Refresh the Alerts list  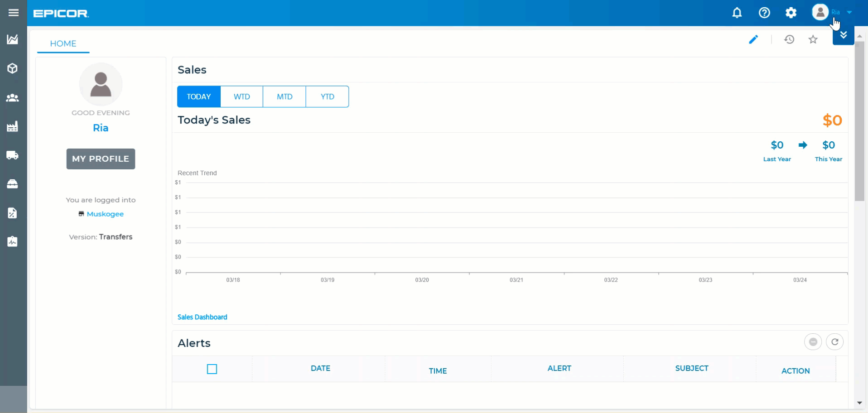pos(835,342)
